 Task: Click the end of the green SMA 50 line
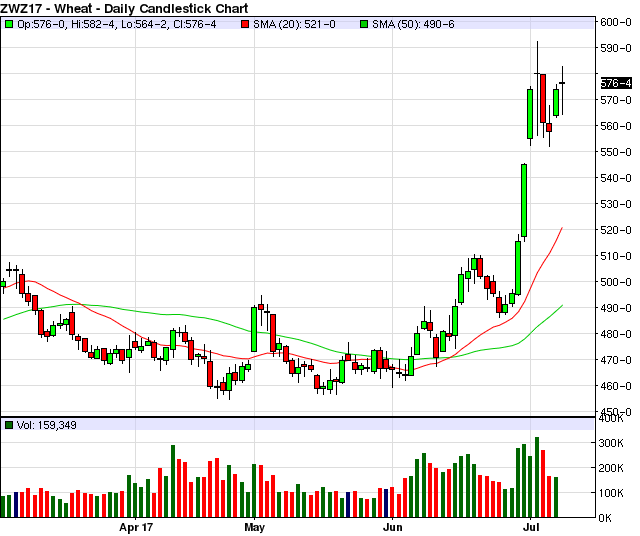[562, 305]
